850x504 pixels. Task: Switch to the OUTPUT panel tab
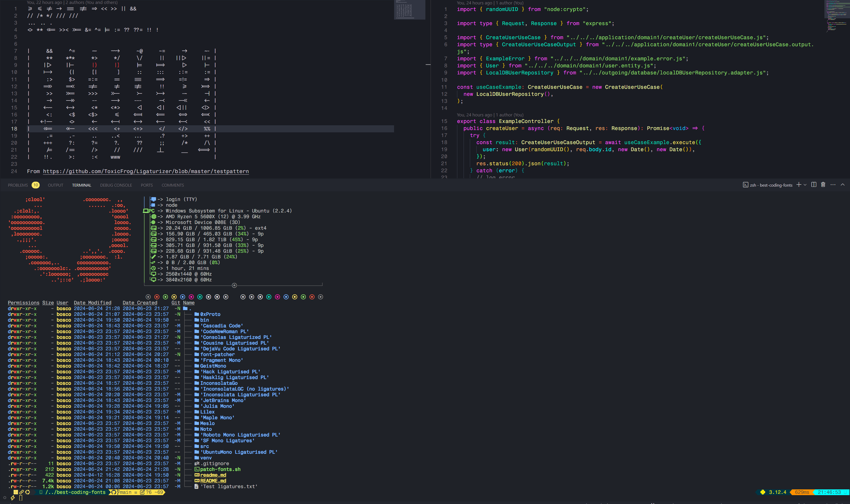[x=55, y=185]
